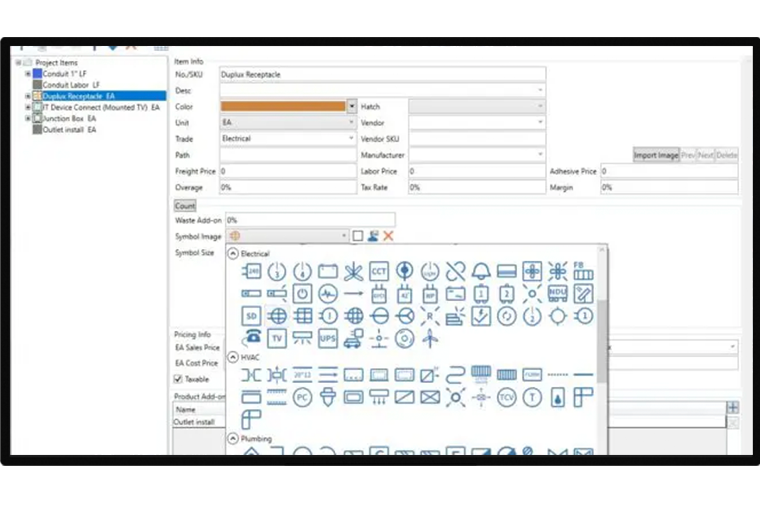Collapse the HVAC symbol group
The height and width of the screenshot is (505, 760).
(233, 356)
